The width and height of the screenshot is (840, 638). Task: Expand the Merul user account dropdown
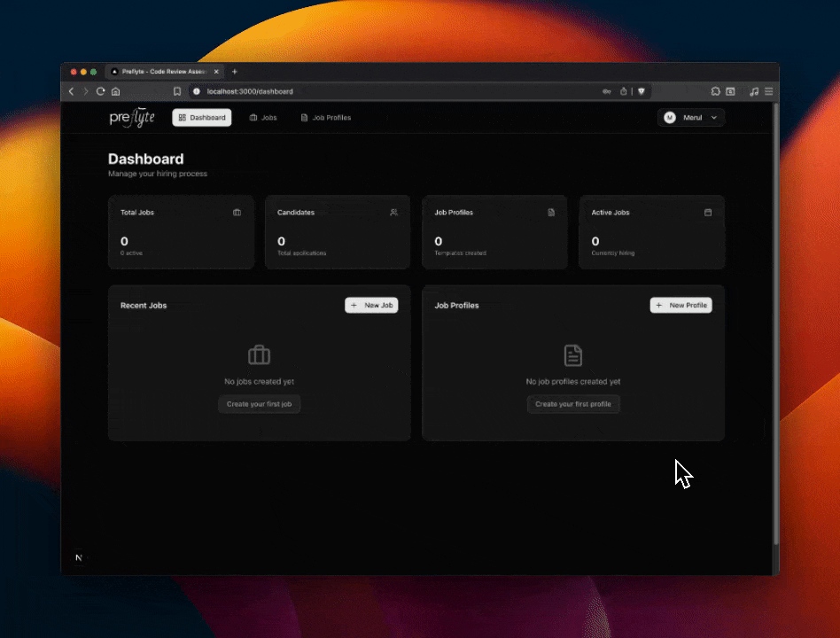[x=691, y=118]
